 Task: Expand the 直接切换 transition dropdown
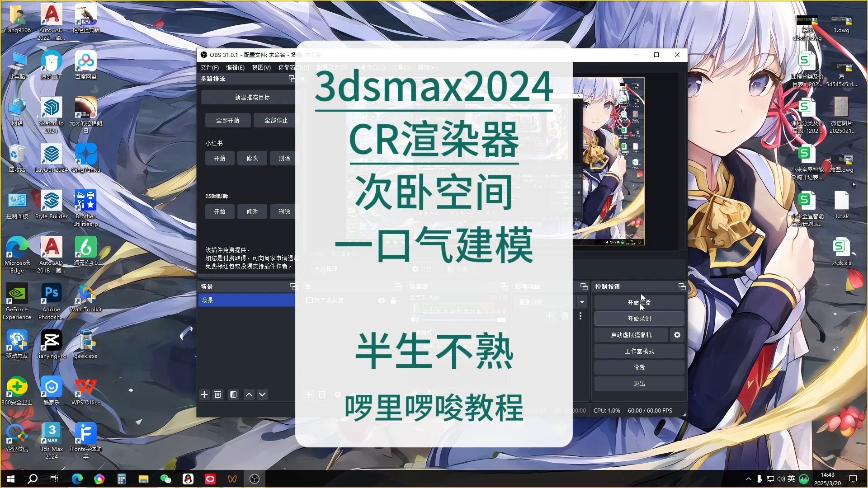(582, 302)
